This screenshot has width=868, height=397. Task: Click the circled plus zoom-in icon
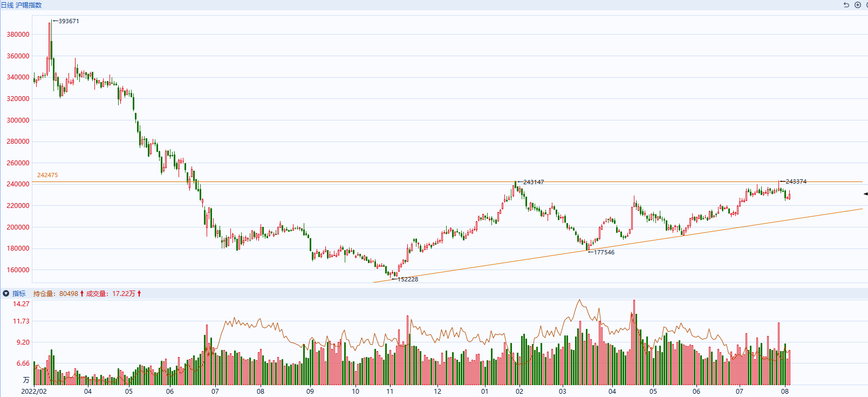(857, 5)
